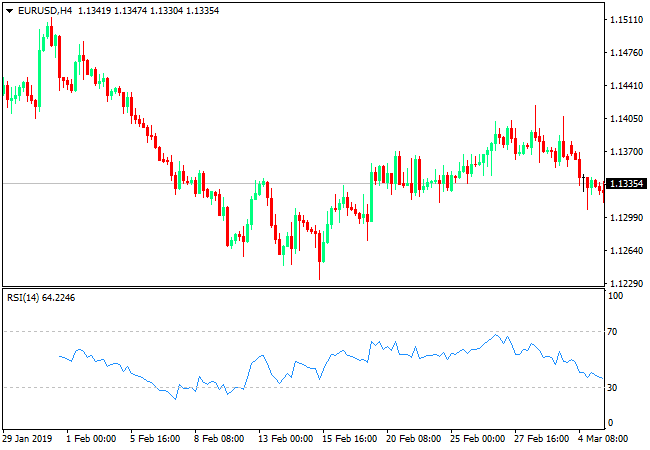Click the 1.12990 price level label
This screenshot has height=450, width=650.
[x=625, y=218]
